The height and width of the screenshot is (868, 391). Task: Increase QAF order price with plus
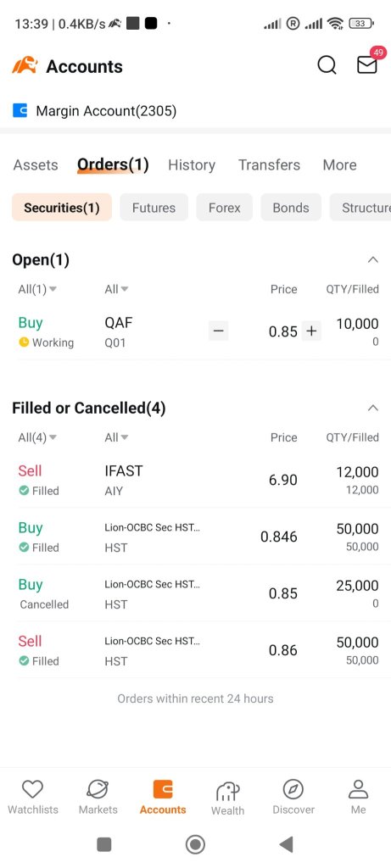click(312, 331)
